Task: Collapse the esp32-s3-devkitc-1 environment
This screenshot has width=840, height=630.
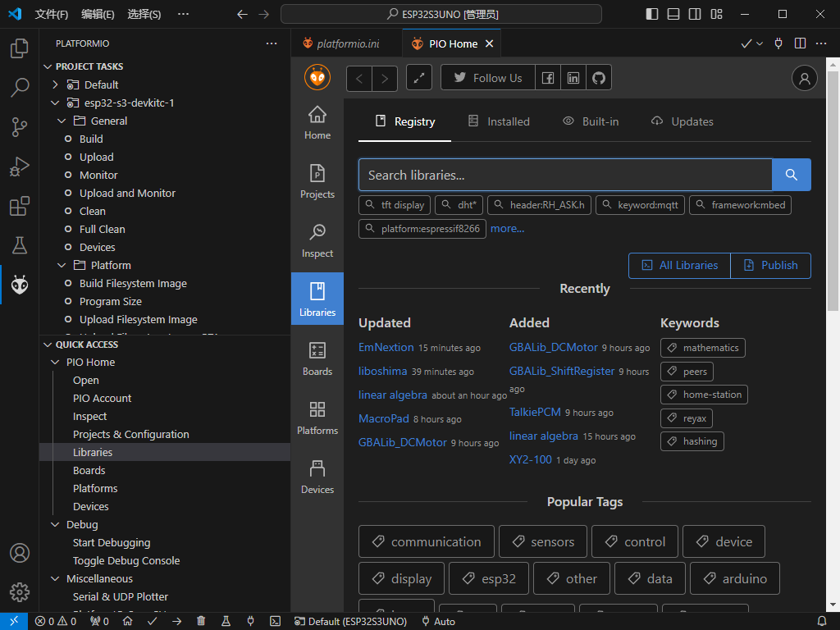Action: (x=55, y=103)
